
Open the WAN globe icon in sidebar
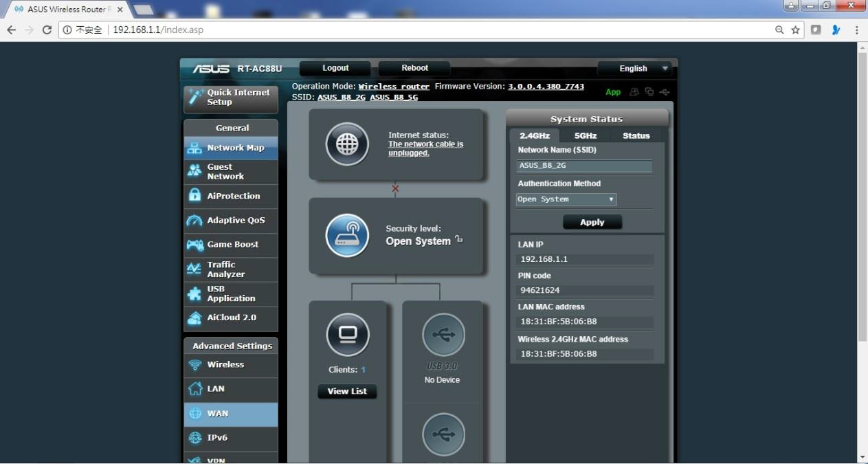(x=195, y=414)
